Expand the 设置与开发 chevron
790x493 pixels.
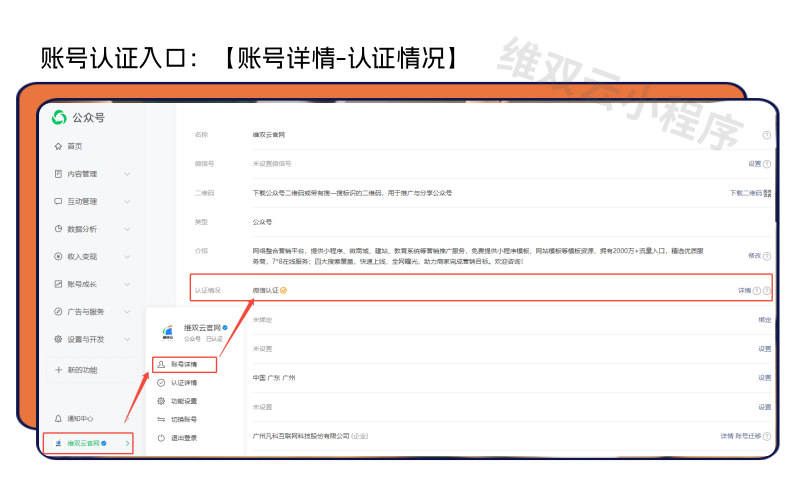click(127, 339)
